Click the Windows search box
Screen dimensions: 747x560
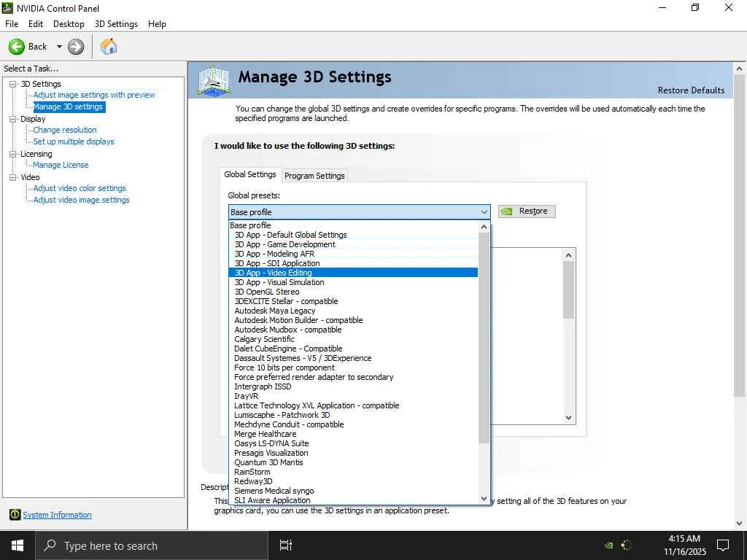pyautogui.click(x=152, y=545)
